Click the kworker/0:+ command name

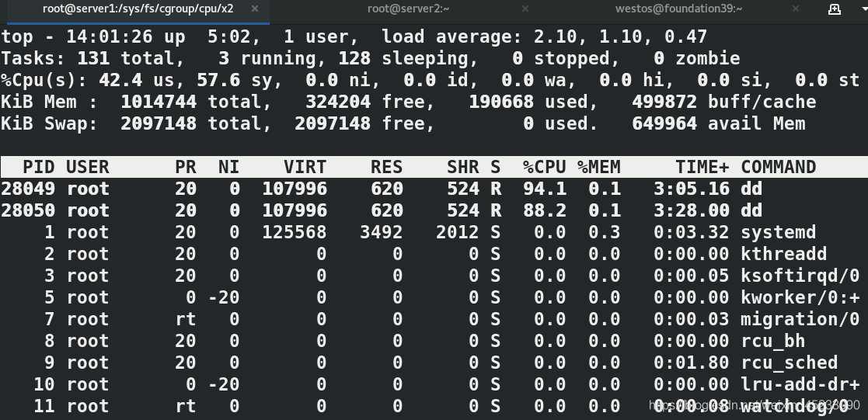pos(800,297)
